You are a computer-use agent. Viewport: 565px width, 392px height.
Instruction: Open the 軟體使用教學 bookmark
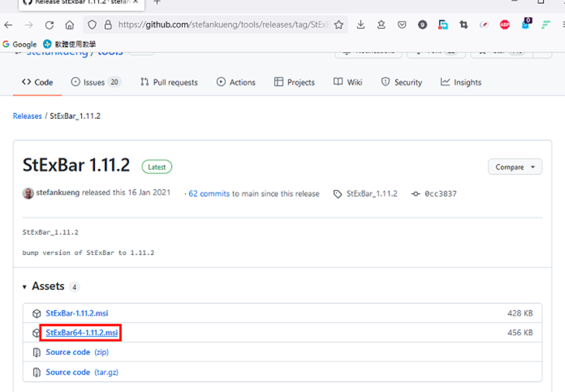[70, 44]
